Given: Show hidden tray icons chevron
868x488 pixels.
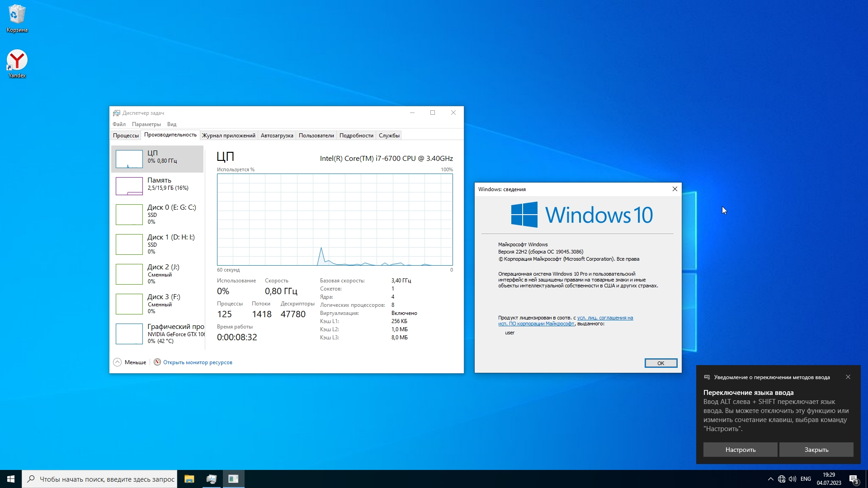Looking at the screenshot, I should pos(770,479).
